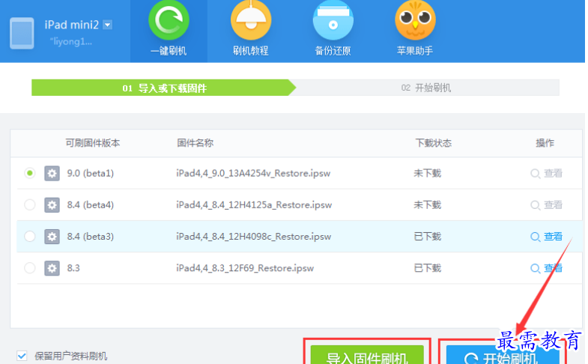Image resolution: width=588 pixels, height=364 pixels.
Task: Click the 下载状态 column header
Action: point(433,143)
